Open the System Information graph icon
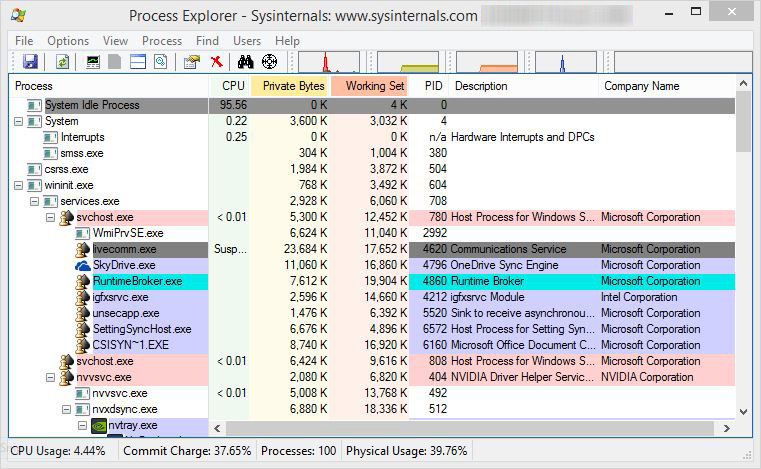The image size is (761, 469). tap(93, 62)
